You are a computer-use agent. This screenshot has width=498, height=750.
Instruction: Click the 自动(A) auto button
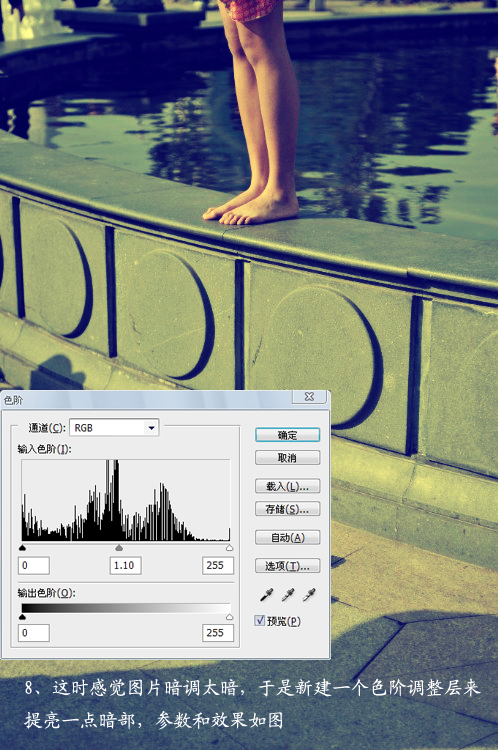pos(288,538)
